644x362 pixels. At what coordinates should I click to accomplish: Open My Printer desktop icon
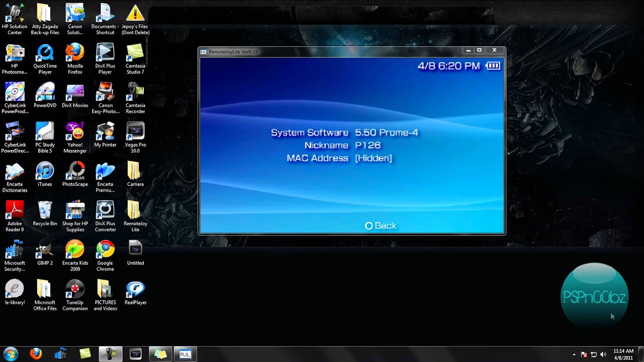pyautogui.click(x=105, y=135)
